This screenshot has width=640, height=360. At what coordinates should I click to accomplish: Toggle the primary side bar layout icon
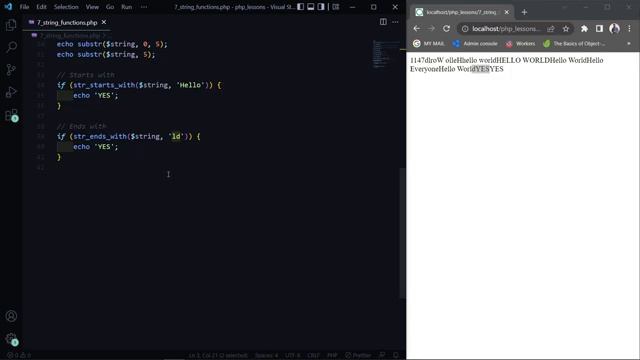[300, 7]
